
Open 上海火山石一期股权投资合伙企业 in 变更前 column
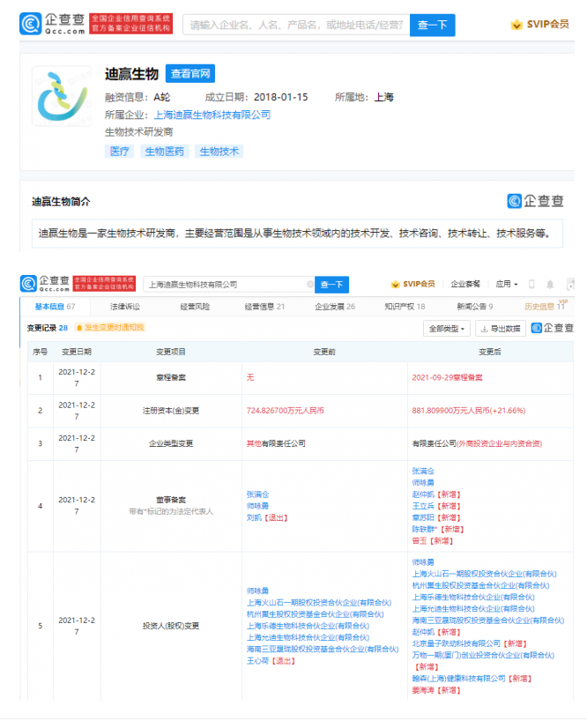[319, 603]
